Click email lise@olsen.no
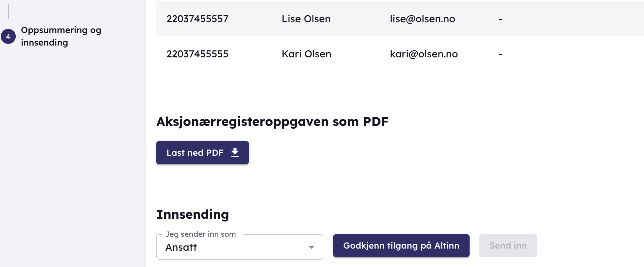This screenshot has width=644, height=267. tap(422, 19)
